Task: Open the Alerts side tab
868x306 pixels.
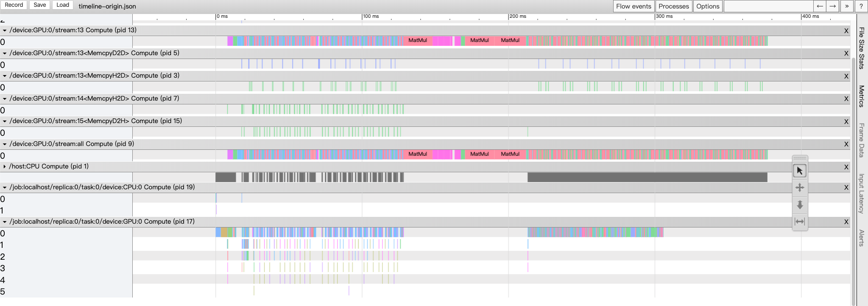Action: tap(862, 238)
